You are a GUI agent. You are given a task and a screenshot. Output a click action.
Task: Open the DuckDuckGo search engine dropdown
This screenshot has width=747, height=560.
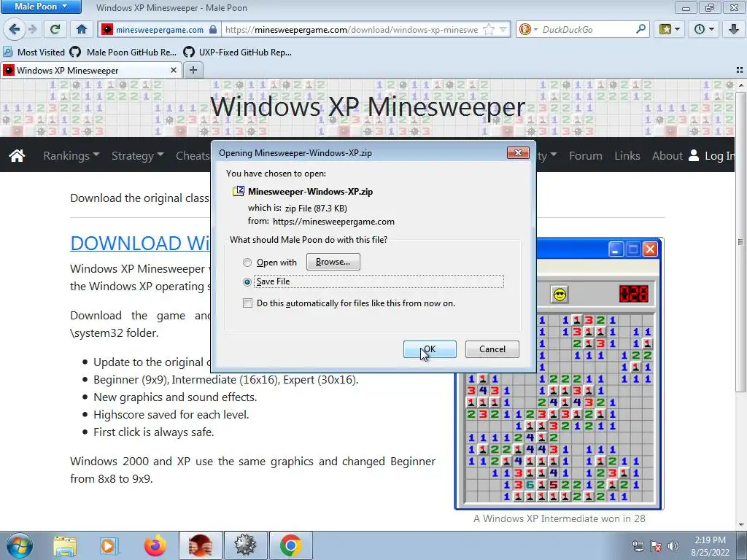click(528, 29)
